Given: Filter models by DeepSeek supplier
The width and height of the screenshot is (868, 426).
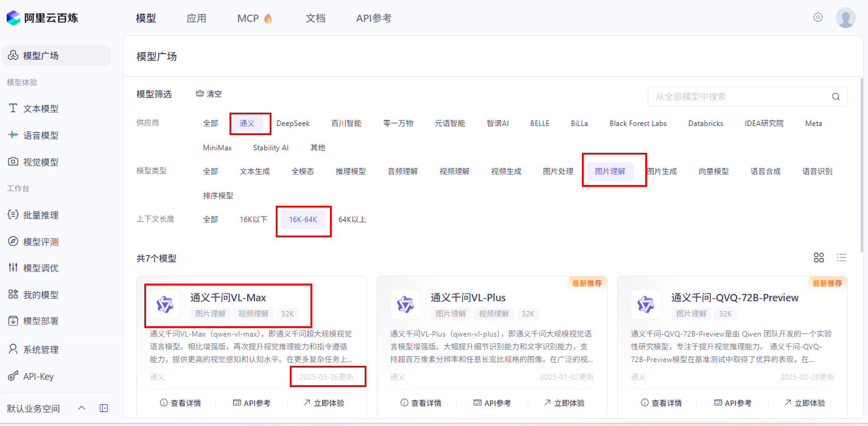Looking at the screenshot, I should tap(293, 123).
